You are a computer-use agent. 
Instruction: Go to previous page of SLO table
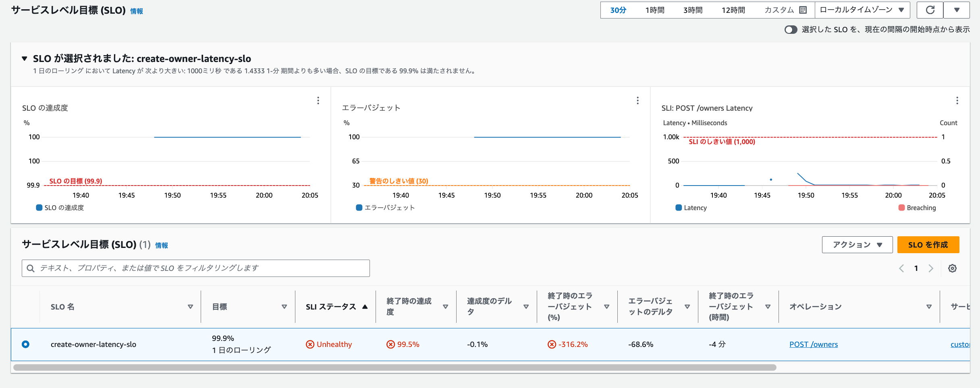click(x=901, y=268)
